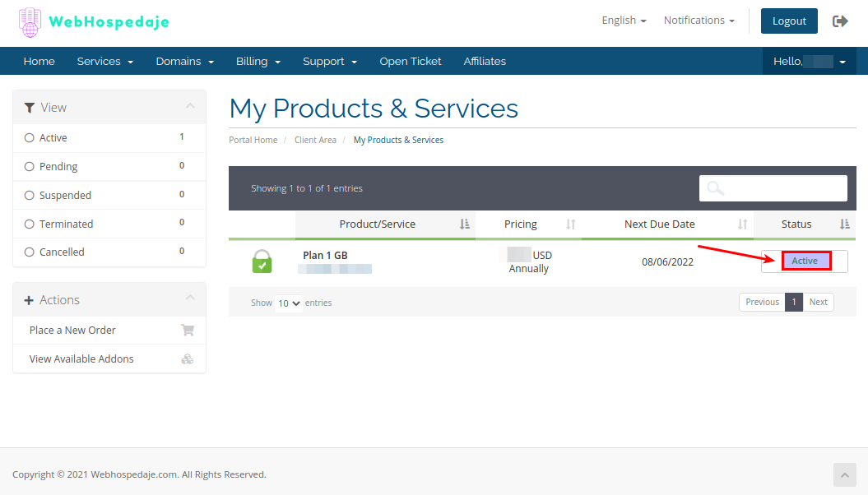The width and height of the screenshot is (868, 495).
Task: Expand the Support menu
Action: pyautogui.click(x=330, y=62)
